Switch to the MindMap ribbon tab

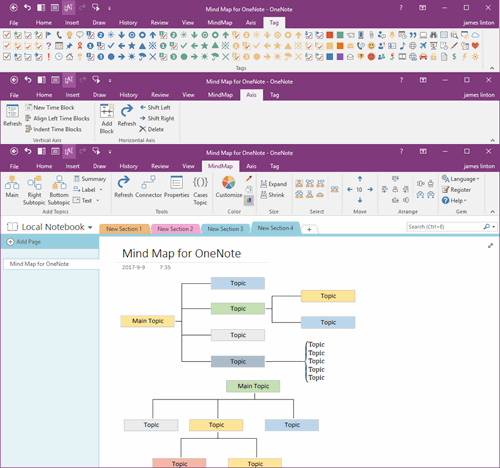coord(220,166)
